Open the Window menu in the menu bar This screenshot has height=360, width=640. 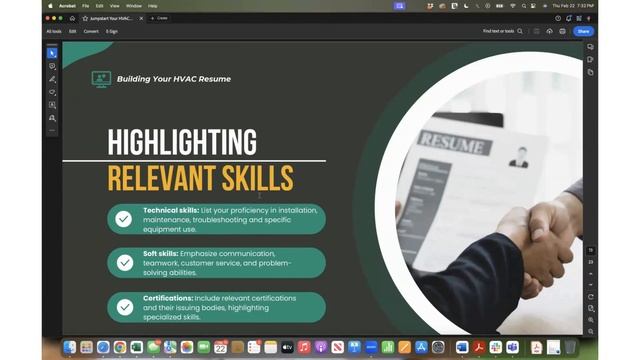(x=134, y=6)
